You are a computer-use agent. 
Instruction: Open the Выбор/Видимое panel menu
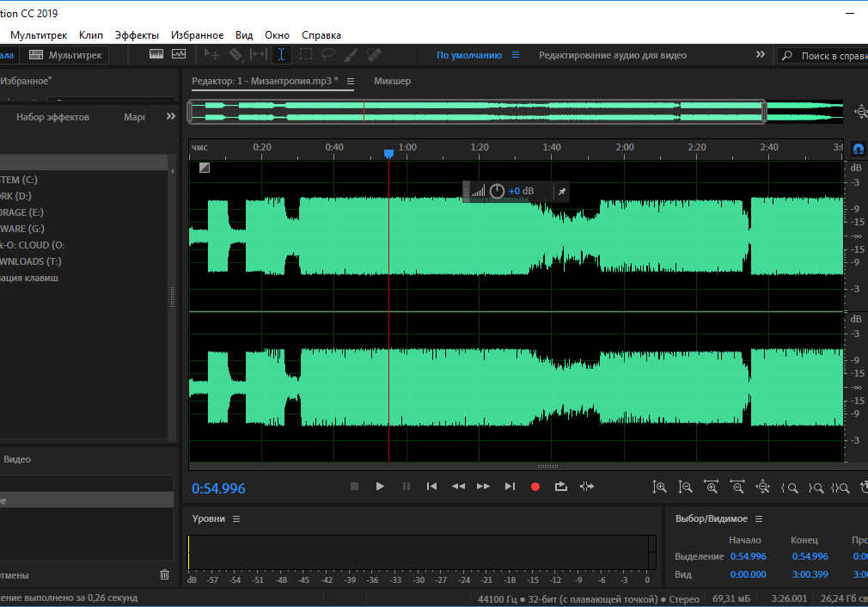coord(759,519)
